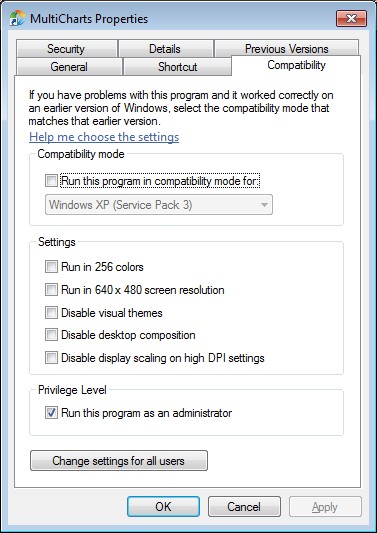
Task: Switch to the Security tab
Action: tap(66, 49)
